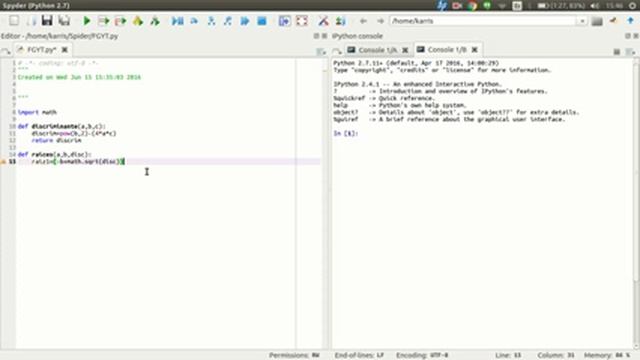This screenshot has width=640, height=360.
Task: Open Preferences with the tools icon
Action: pyautogui.click(x=323, y=20)
